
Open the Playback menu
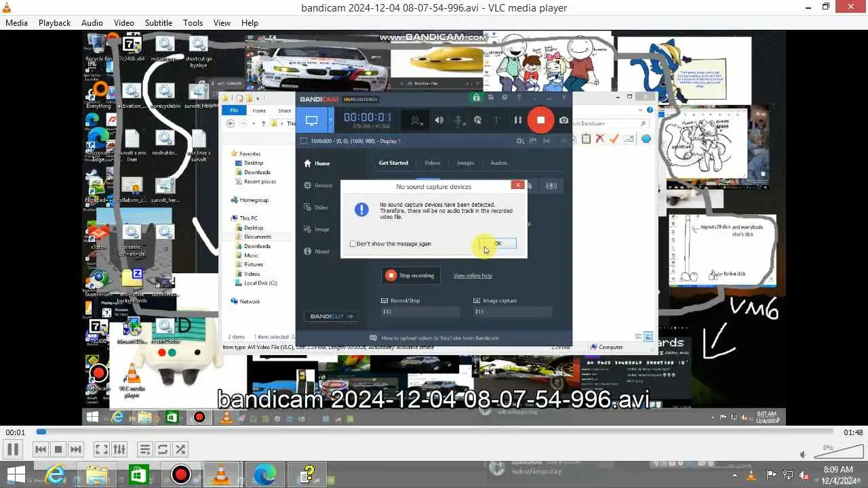[54, 22]
